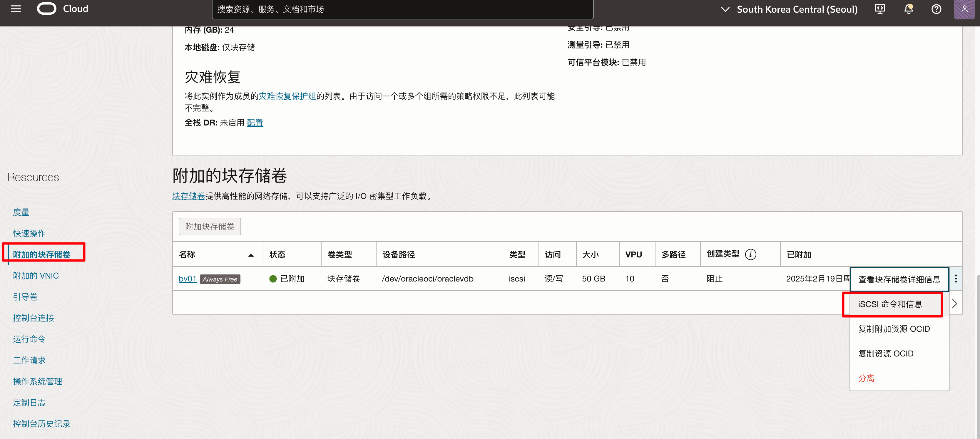Screen dimensions: 980x439
Task: Sort by 名称 column arrow
Action: tap(251, 255)
